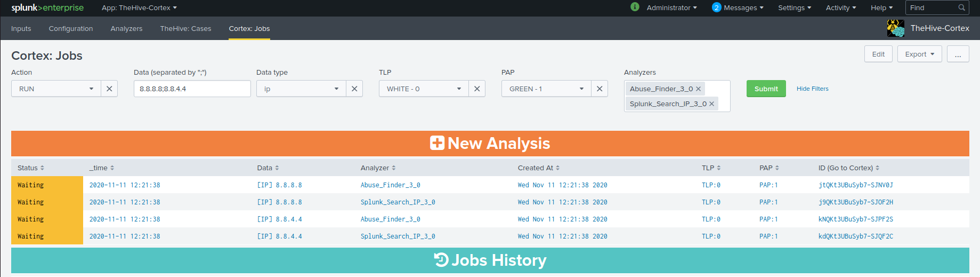Screen dimensions: 980x277
Task: Click Created At cell of job kdQKt3UBuSyb7-SJQF2C
Action: 562,236
